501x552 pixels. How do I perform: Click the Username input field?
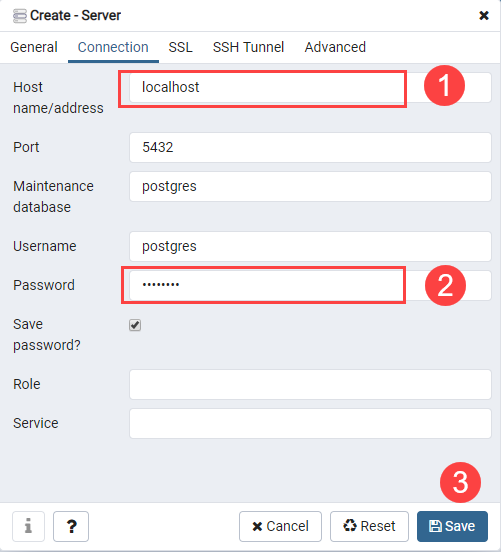310,246
